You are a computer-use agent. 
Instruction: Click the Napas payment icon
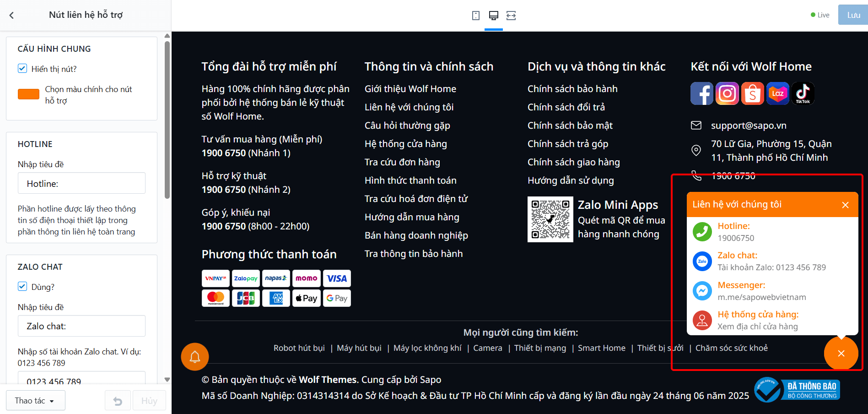276,278
